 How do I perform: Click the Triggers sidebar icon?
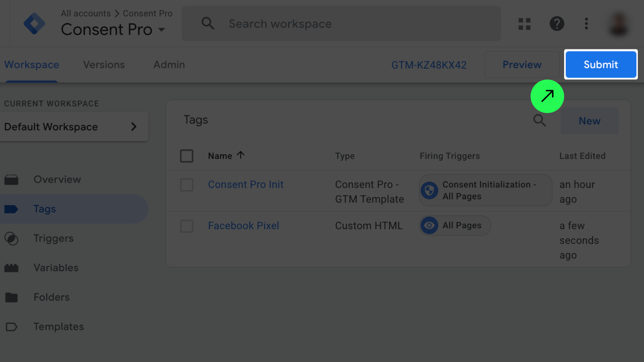[11, 239]
